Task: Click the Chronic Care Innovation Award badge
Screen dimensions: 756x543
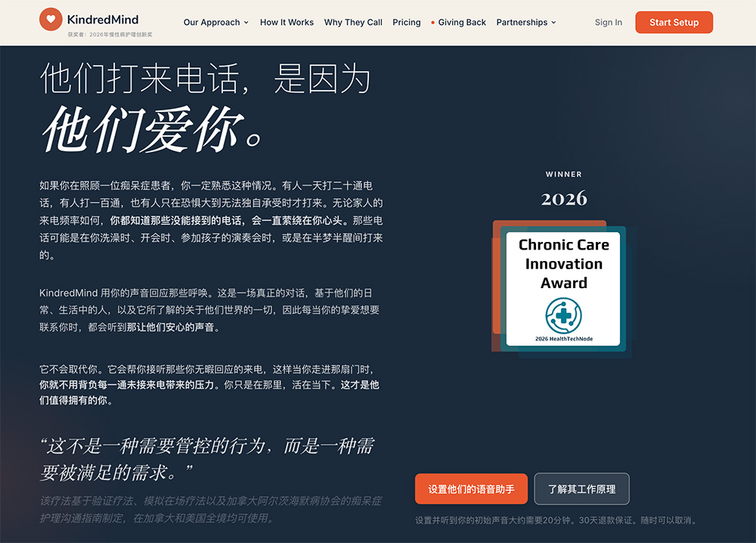Action: (562, 288)
